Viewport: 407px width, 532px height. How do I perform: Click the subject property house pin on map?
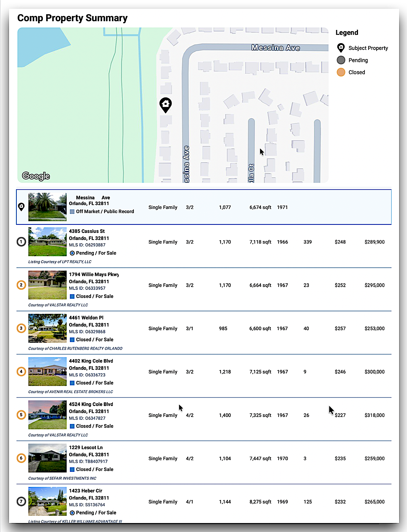(165, 105)
